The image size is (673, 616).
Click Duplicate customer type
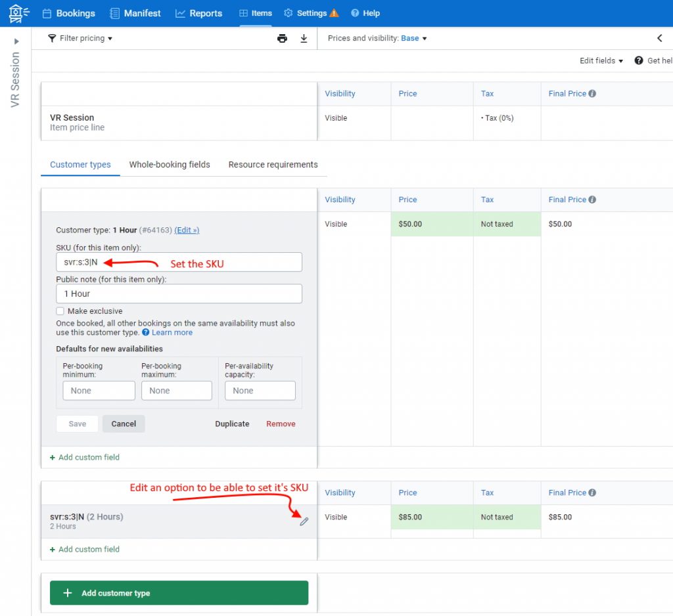pyautogui.click(x=232, y=424)
